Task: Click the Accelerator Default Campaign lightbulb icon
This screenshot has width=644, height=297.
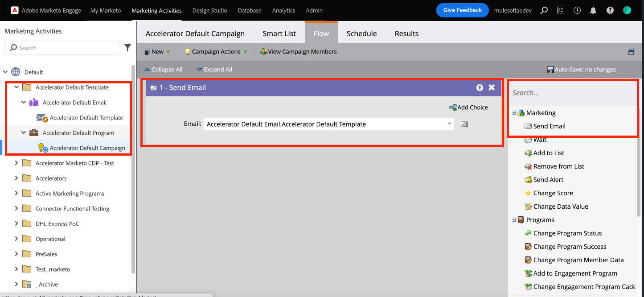Action: [43, 148]
